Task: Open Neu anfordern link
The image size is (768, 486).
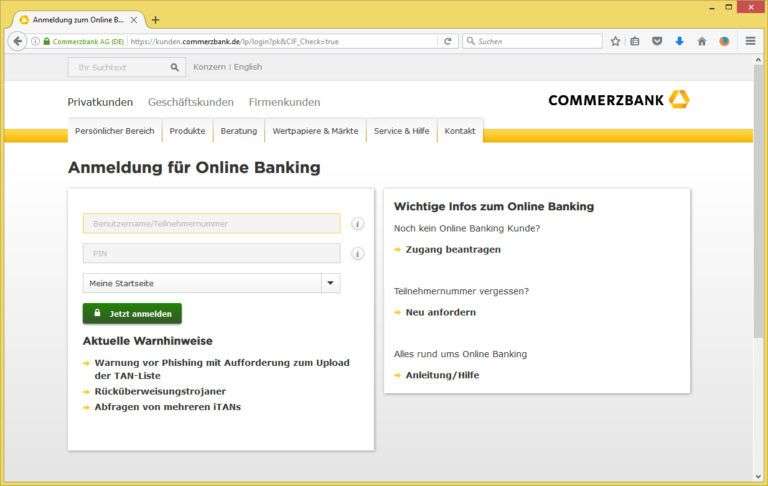Action: (x=440, y=313)
